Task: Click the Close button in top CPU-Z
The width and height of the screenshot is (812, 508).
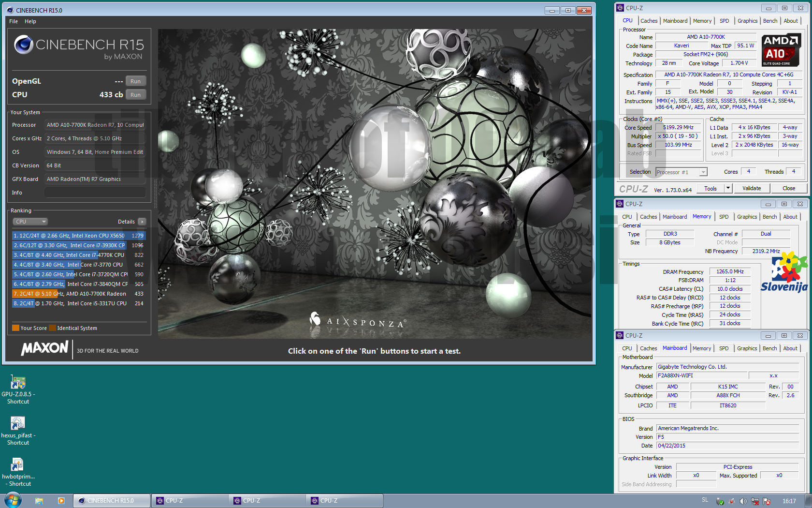Action: (789, 188)
